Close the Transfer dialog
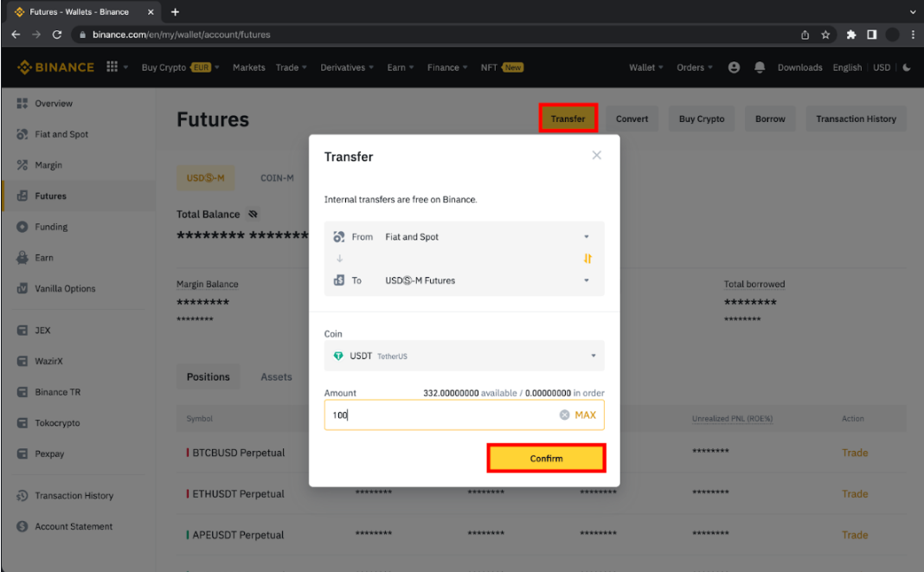 [x=596, y=155]
